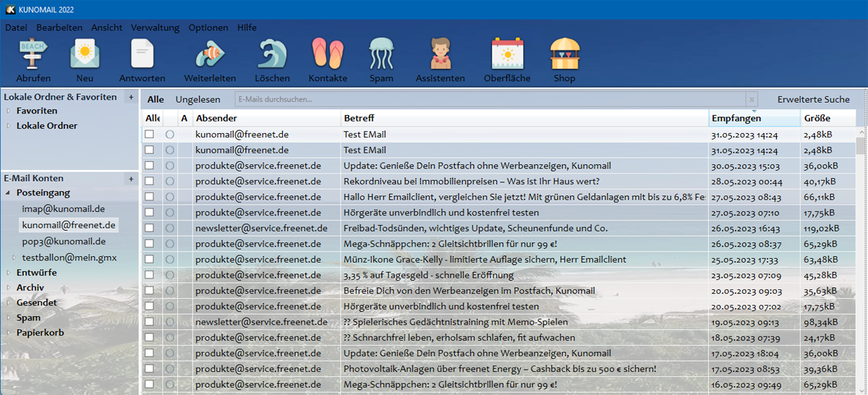Toggle status circle for Schnarchfrei leben mail
The height and width of the screenshot is (395, 868).
pos(170,338)
